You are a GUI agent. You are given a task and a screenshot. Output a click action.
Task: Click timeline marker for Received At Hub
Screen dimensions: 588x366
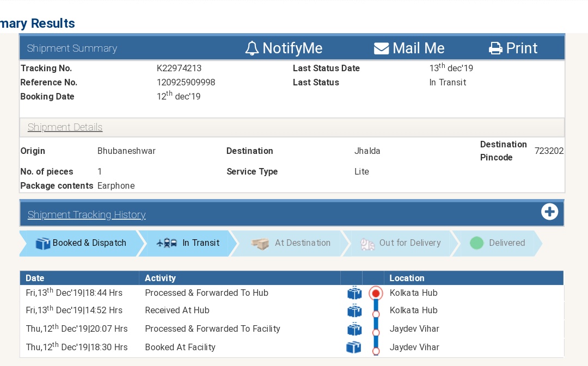coord(376,314)
